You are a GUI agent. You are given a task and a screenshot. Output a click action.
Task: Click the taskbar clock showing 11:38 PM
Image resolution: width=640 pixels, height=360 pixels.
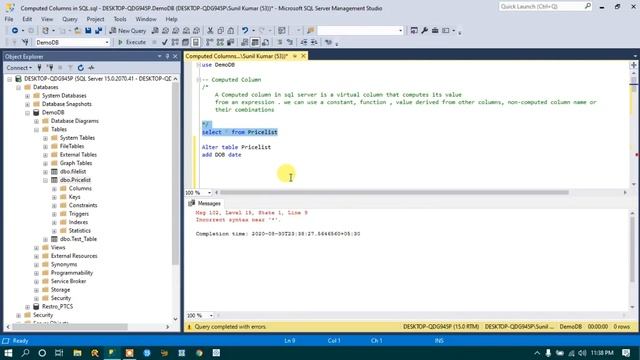click(602, 353)
